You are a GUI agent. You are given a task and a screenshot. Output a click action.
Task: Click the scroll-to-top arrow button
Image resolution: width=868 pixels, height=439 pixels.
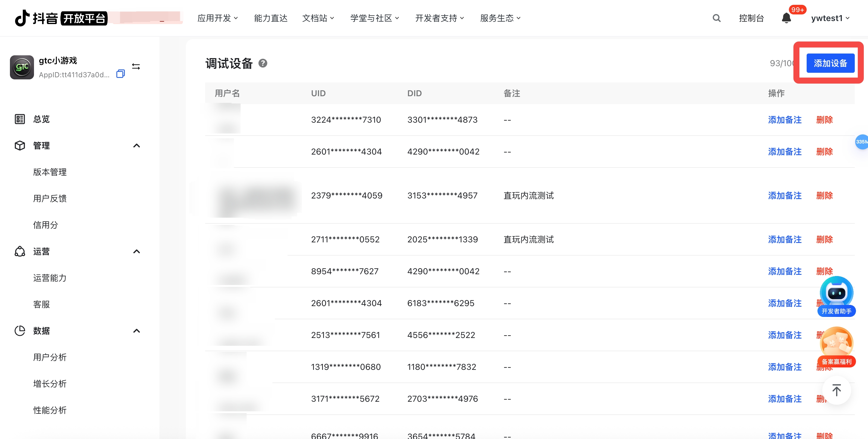836,390
